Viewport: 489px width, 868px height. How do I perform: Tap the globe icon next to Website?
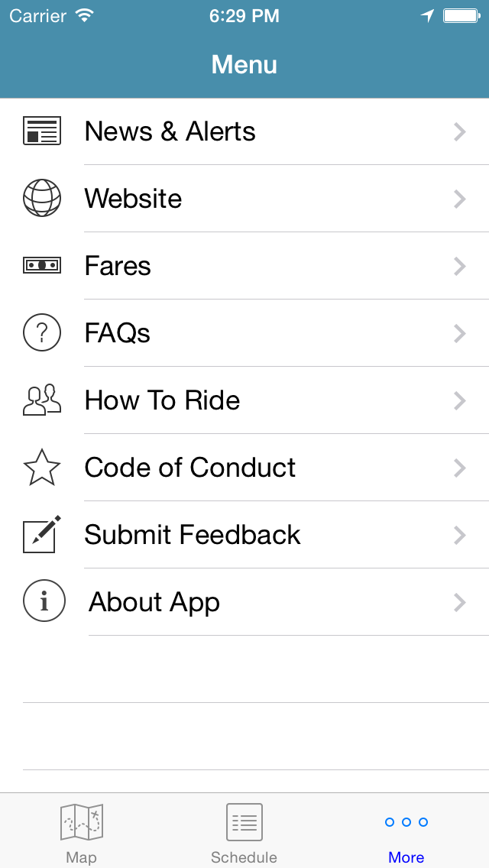point(41,198)
